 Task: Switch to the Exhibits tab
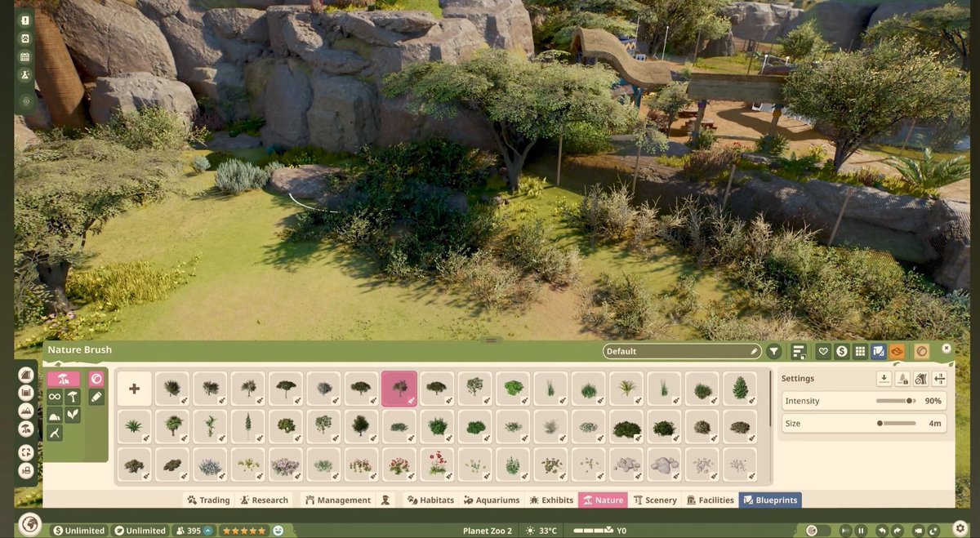click(x=551, y=500)
